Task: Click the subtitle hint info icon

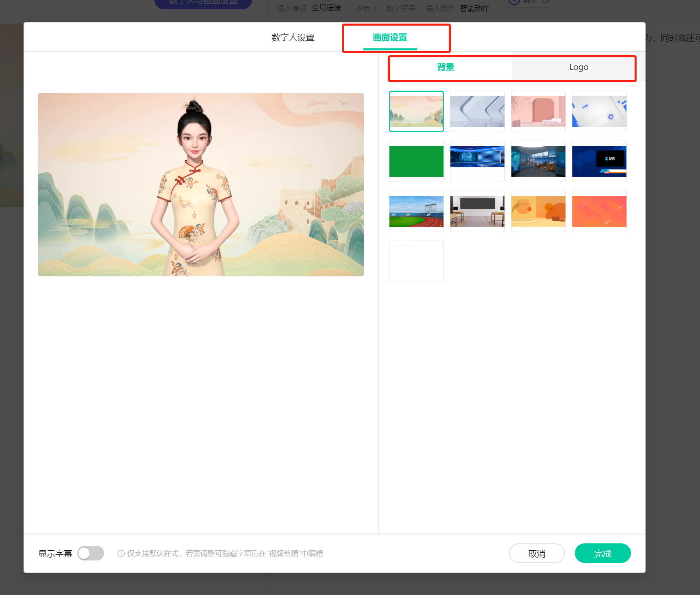Action: coord(121,554)
